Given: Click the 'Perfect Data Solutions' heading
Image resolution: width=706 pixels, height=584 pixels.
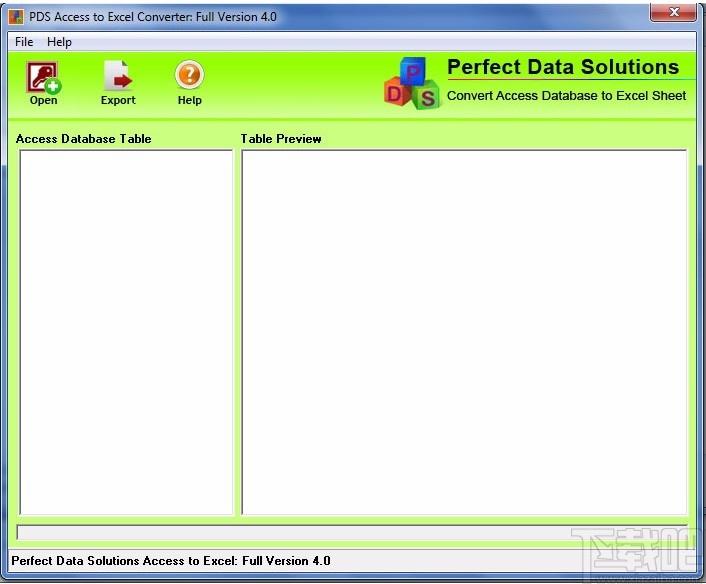Looking at the screenshot, I should pyautogui.click(x=563, y=67).
